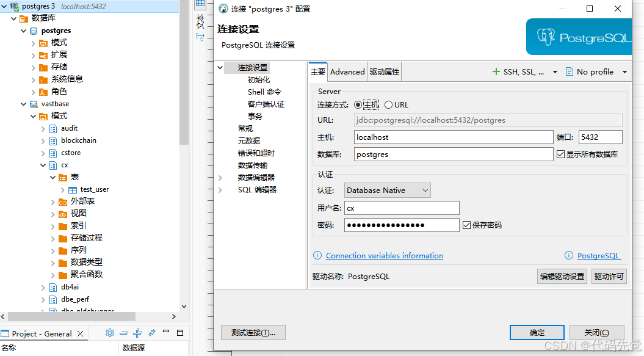Screen dimensions: 644x356
Task: Open the PostgreSQL help link
Action: (x=599, y=256)
